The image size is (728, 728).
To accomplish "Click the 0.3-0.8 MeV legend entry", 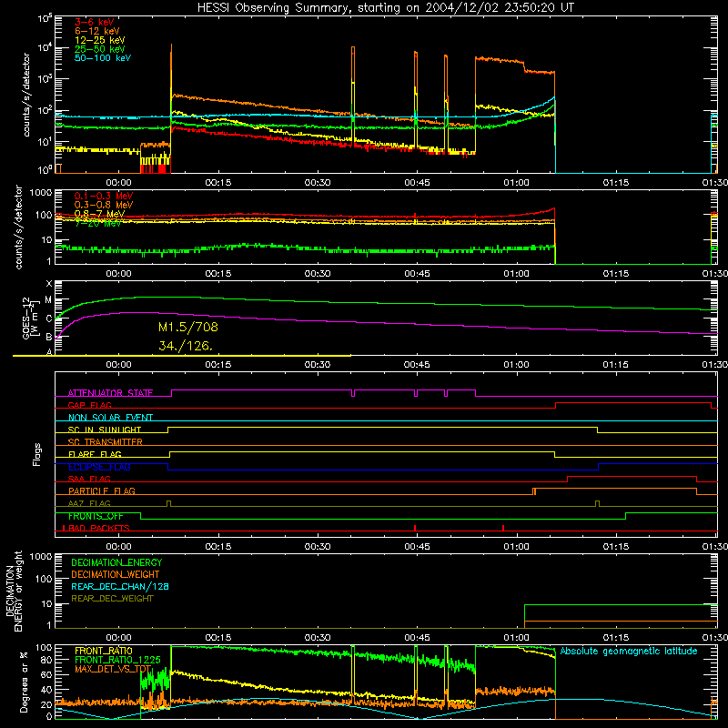I will point(104,205).
